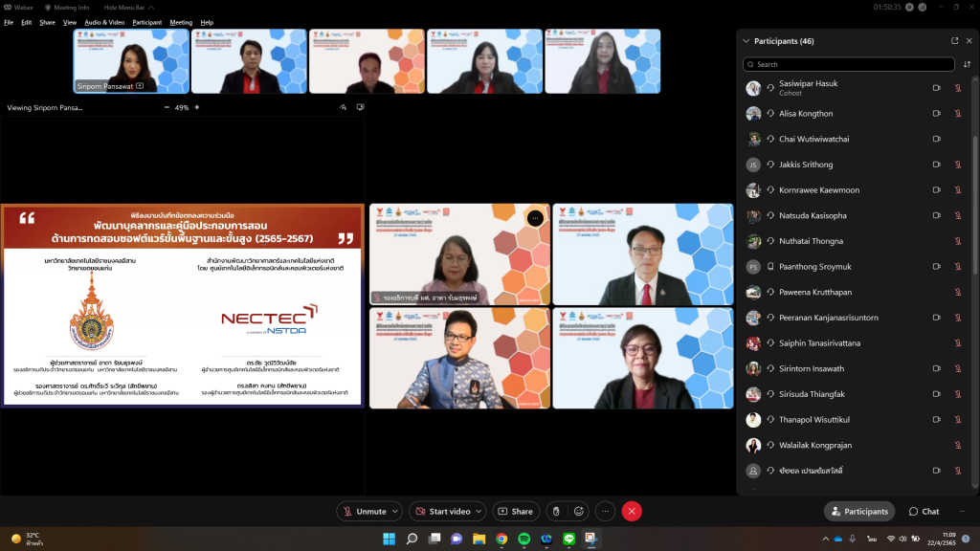Image resolution: width=980 pixels, height=551 pixels.
Task: Click the more options ellipsis in toolbar
Action: tap(605, 512)
